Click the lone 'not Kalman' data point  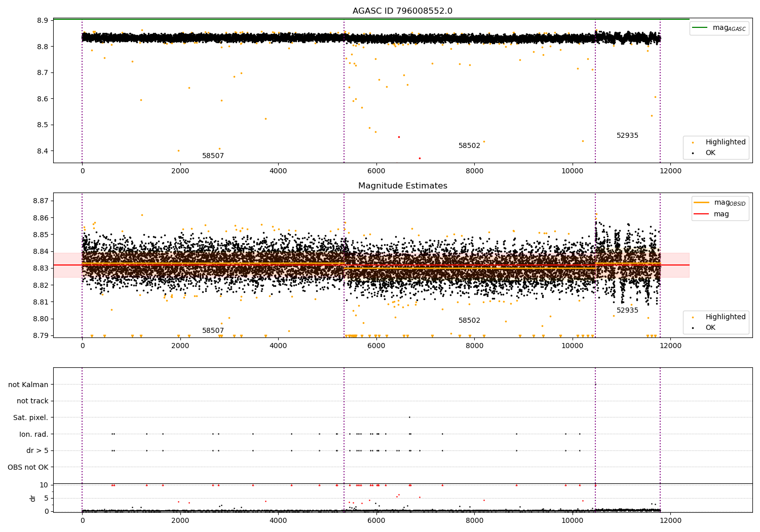pos(595,385)
